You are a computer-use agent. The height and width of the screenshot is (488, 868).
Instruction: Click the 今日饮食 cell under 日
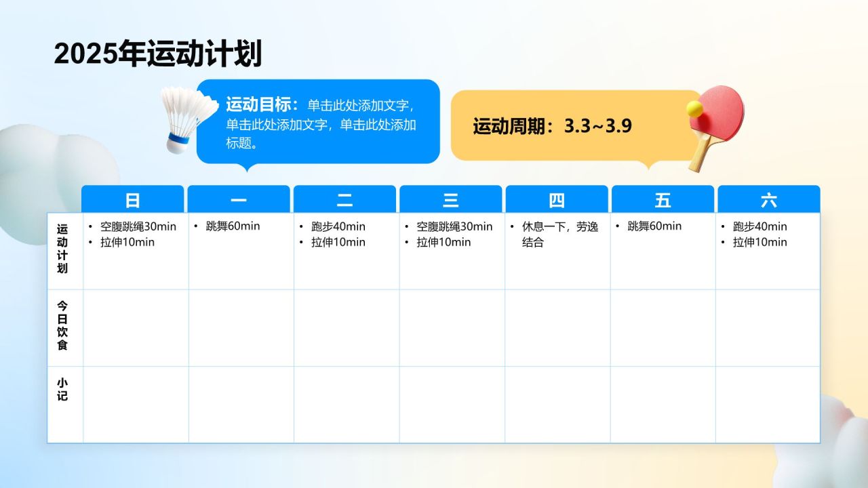(136, 328)
